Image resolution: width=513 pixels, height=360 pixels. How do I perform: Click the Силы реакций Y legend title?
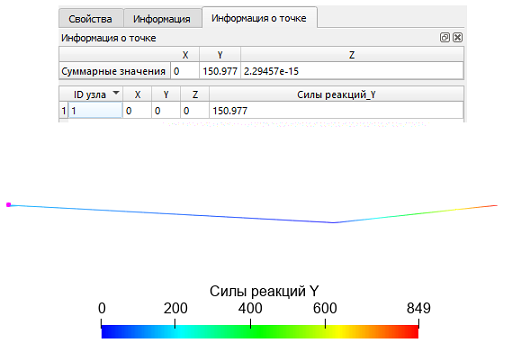tap(264, 291)
